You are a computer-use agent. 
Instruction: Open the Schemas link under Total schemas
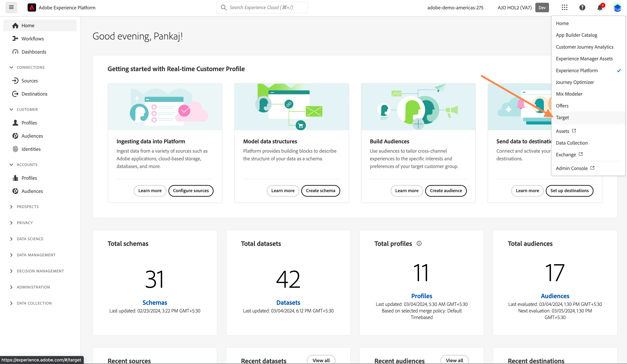coord(155,303)
